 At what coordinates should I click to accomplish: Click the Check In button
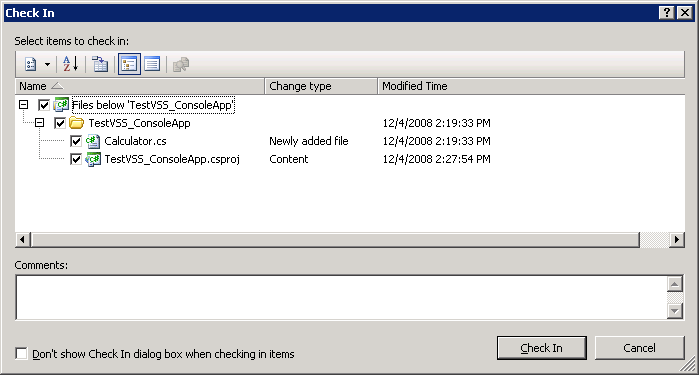click(542, 348)
